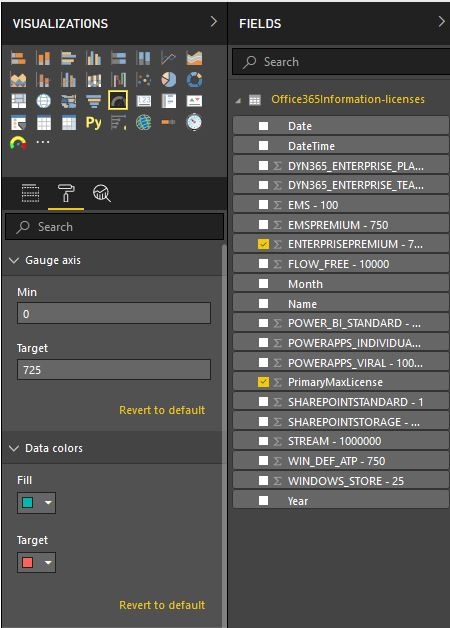Uncheck the ENTERPRISEPREMIUM field checkbox
Image resolution: width=450 pixels, height=628 pixels.
point(263,244)
